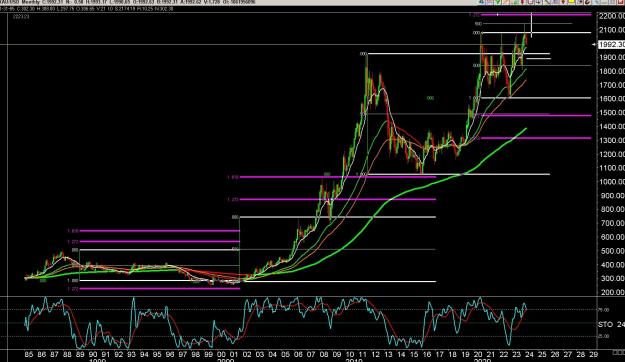Click the 75.00 stochastic level label
The width and height of the screenshot is (625, 362).
[603, 310]
